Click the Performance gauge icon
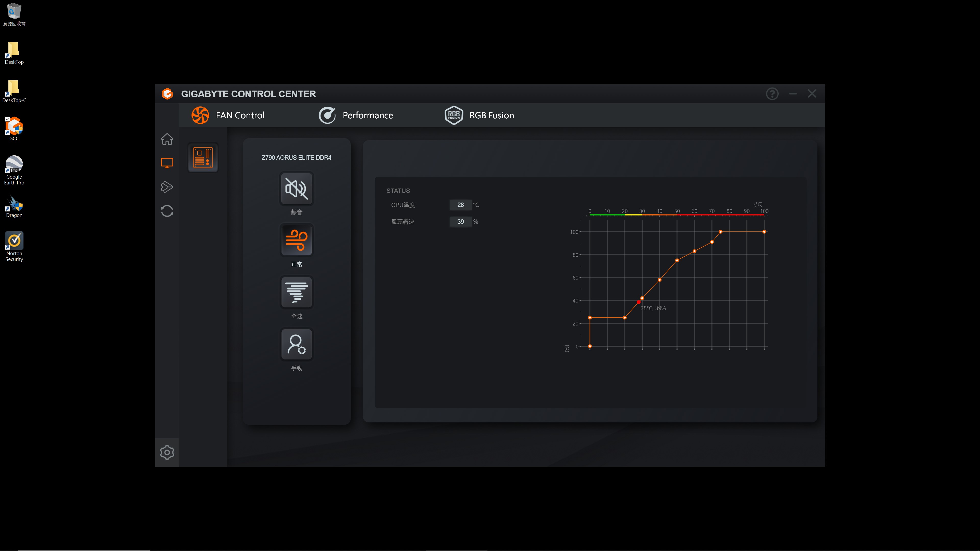 (327, 115)
